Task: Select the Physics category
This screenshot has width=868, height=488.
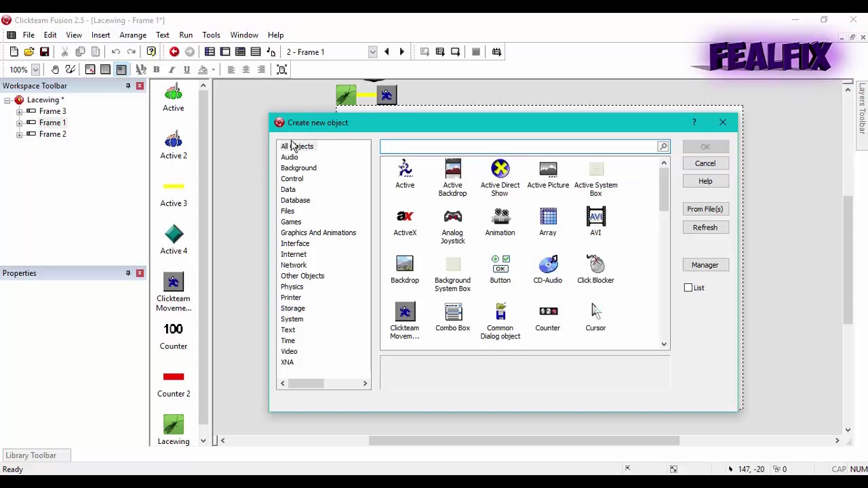Action: (x=292, y=287)
